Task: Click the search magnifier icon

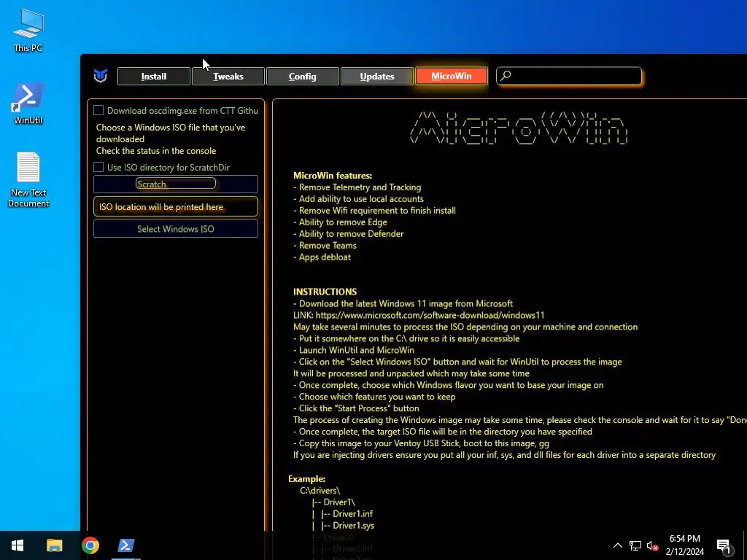Action: (506, 76)
